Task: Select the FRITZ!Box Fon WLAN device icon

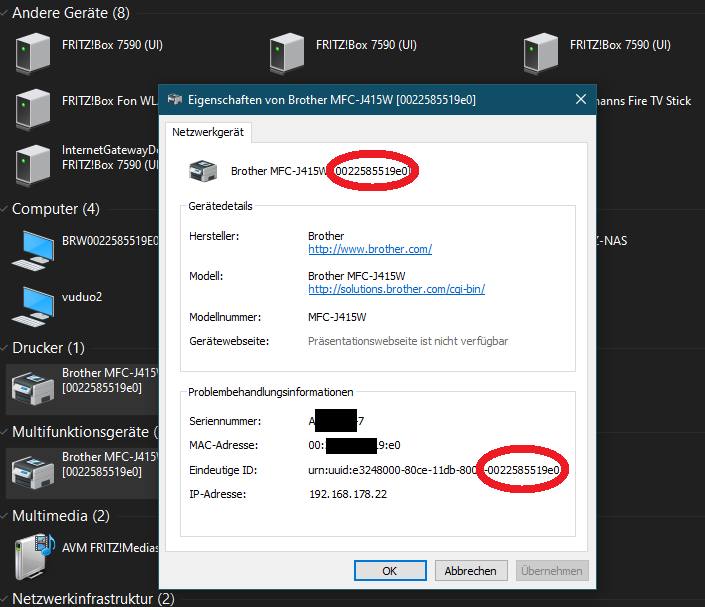Action: 32,109
